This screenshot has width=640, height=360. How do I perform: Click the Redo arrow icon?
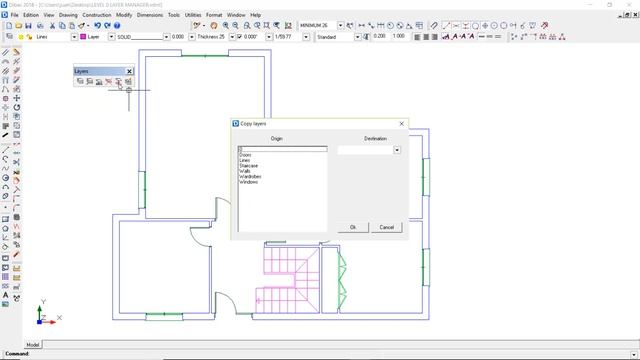(x=107, y=26)
